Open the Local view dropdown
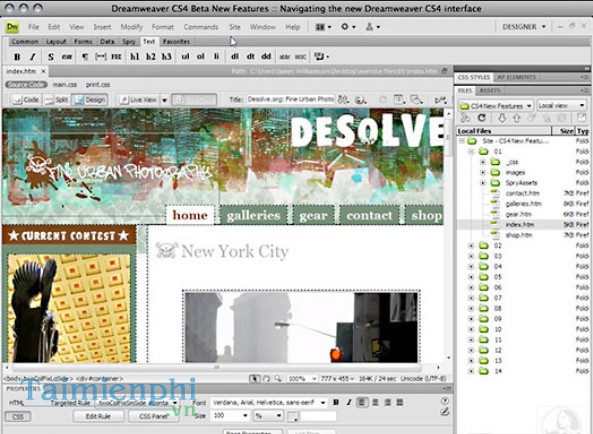593x434 pixels. (562, 106)
